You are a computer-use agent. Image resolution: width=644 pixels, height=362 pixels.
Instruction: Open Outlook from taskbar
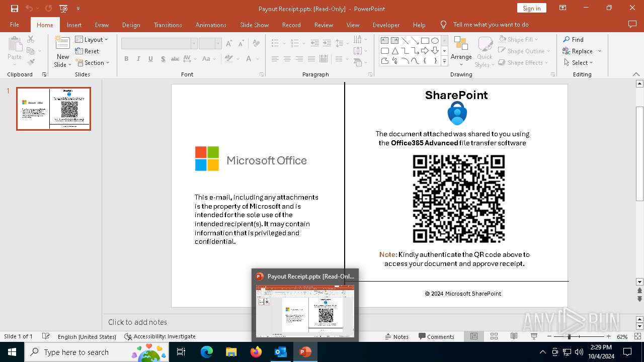pyautogui.click(x=280, y=352)
